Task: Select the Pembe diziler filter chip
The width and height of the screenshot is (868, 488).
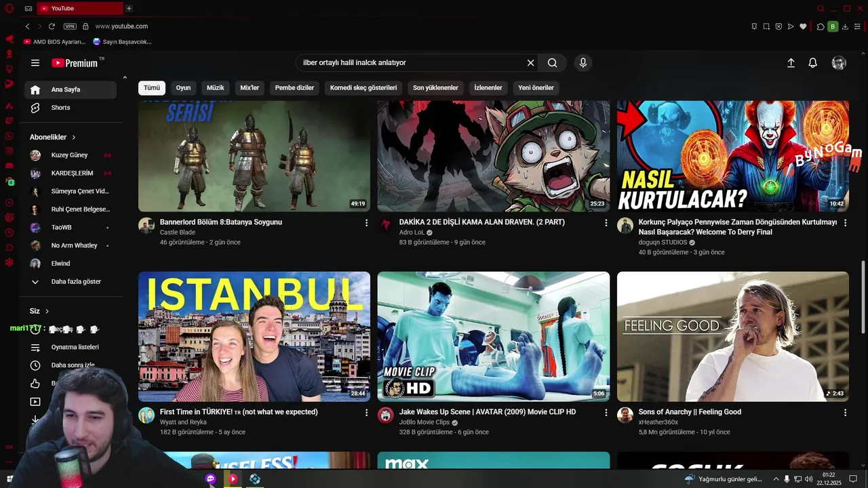Action: [x=294, y=87]
